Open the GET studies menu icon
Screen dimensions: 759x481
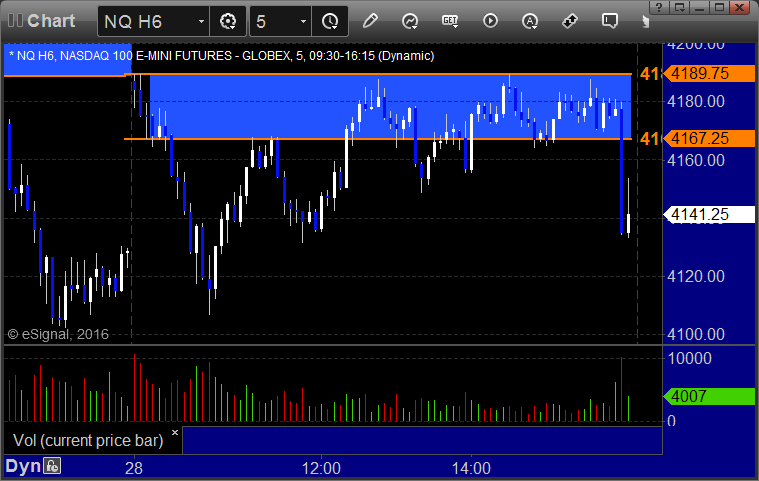(x=450, y=21)
